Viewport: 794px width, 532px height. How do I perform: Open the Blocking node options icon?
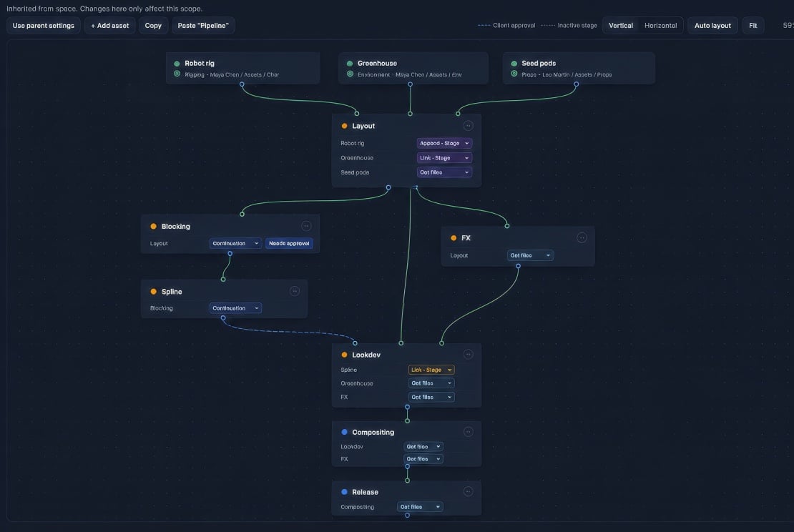pyautogui.click(x=306, y=226)
